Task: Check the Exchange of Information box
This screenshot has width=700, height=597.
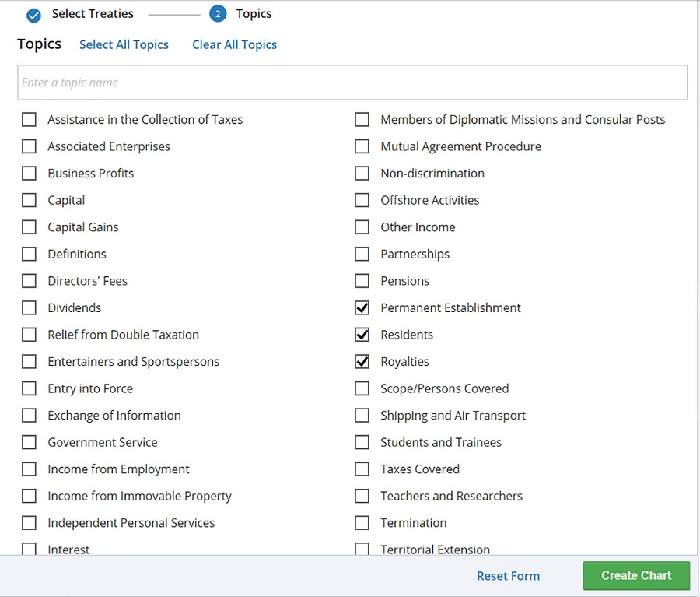Action: tap(29, 416)
